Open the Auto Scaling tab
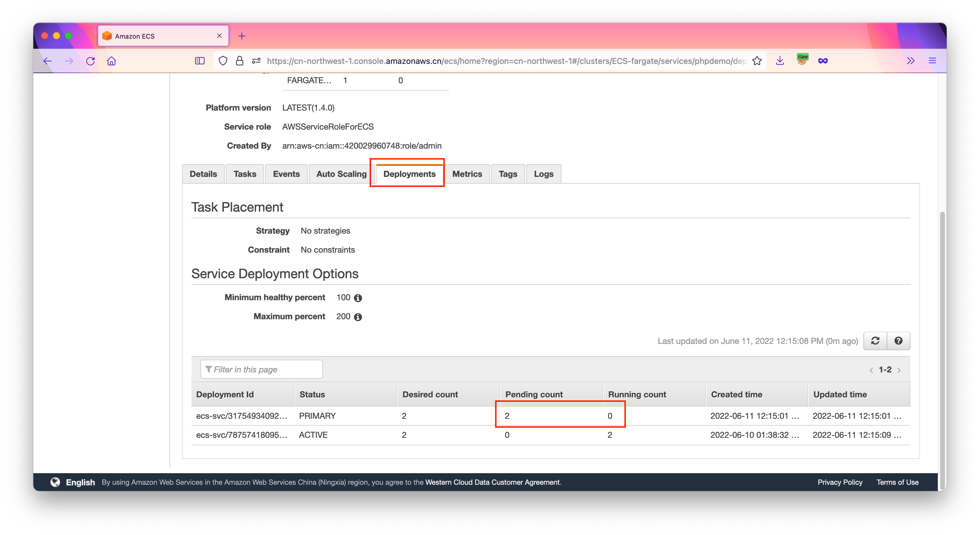The image size is (980, 535). tap(341, 174)
